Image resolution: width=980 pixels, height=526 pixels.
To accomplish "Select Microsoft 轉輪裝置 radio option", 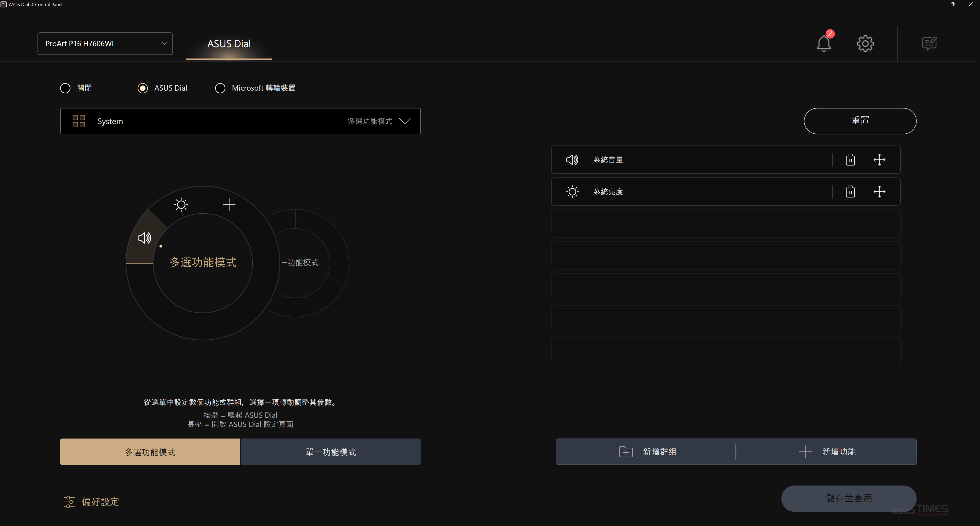I will click(x=220, y=88).
